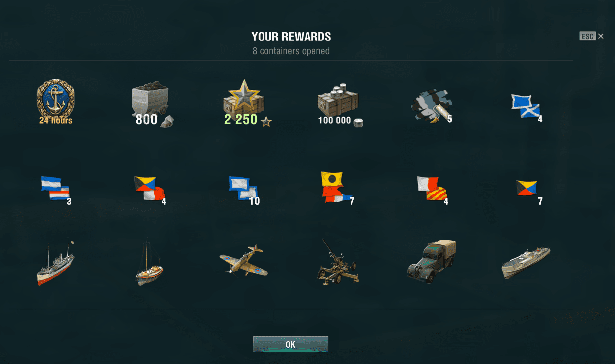Click the 2 250 star crate reward
The image size is (615, 364).
pyautogui.click(x=244, y=103)
